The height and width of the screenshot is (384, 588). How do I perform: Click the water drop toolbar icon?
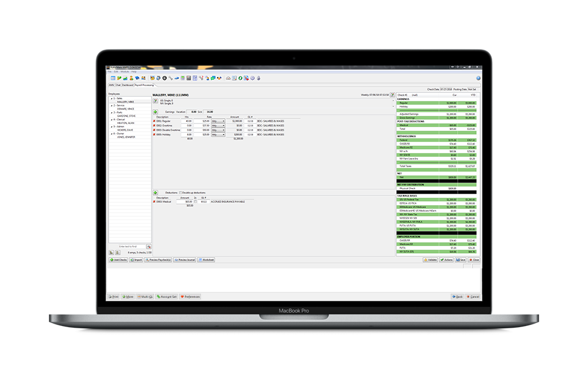point(259,78)
